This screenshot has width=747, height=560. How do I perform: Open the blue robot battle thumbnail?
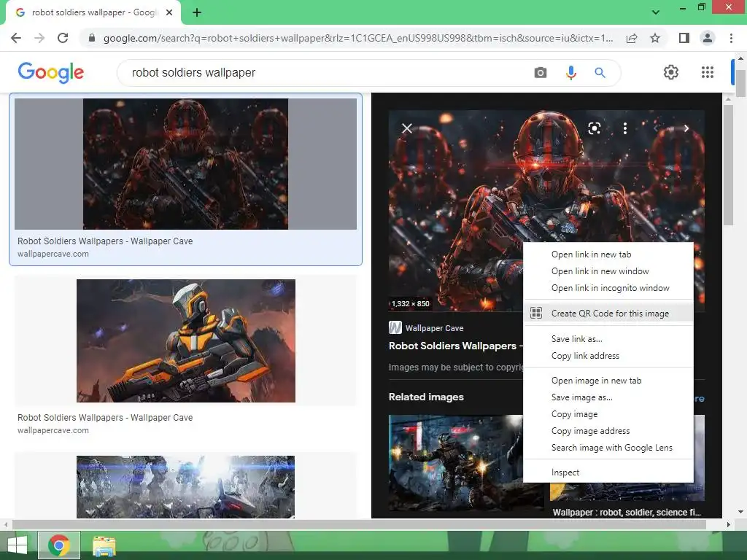pos(186,486)
